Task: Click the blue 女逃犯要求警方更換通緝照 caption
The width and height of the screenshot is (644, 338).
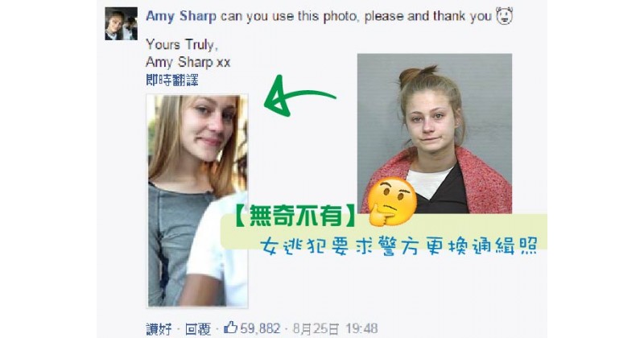Action: (398, 246)
